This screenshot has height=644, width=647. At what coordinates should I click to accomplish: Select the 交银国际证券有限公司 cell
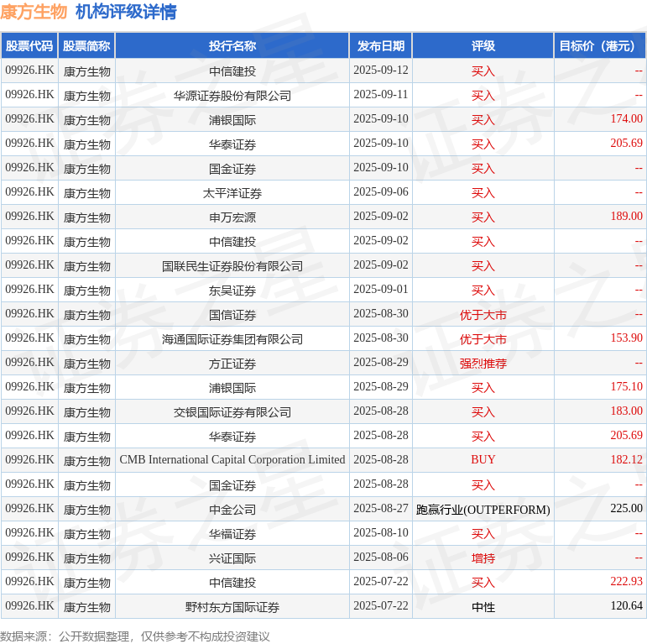point(232,412)
